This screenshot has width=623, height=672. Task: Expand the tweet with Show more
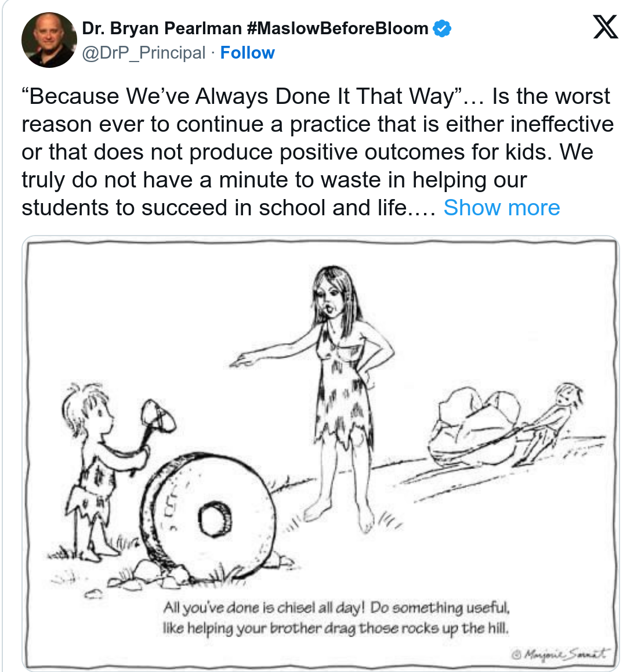(501, 208)
